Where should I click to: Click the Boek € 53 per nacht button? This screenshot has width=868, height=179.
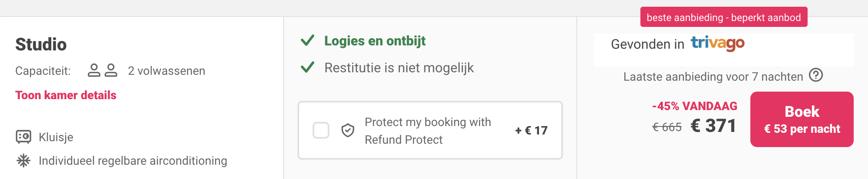point(802,119)
